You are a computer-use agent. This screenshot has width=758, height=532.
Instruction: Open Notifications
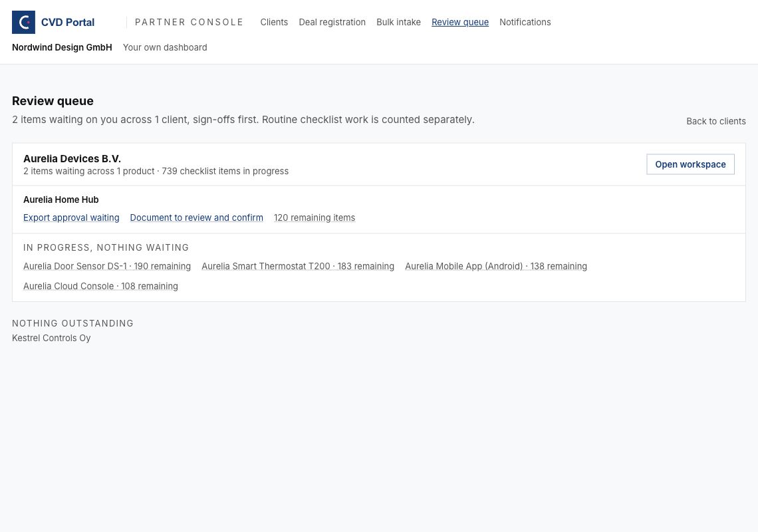pos(525,22)
